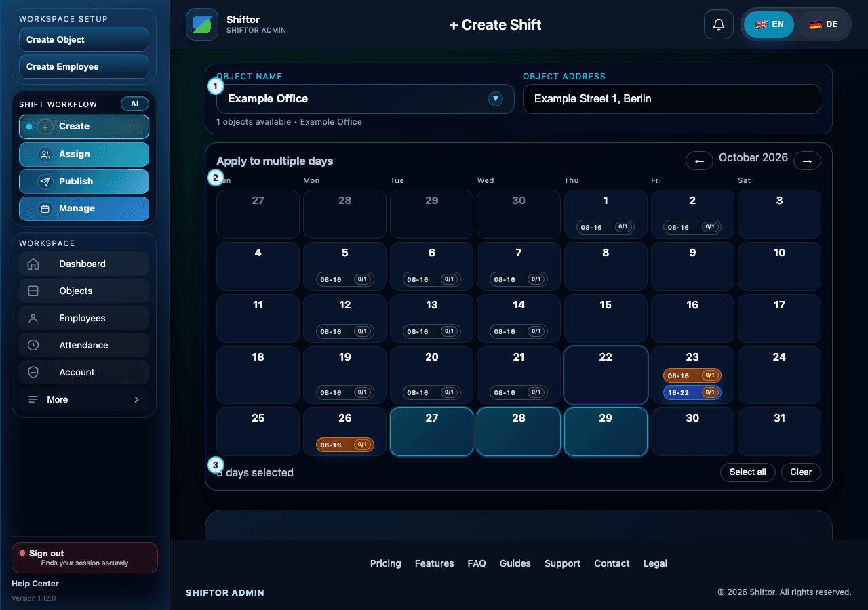
Task: Click the plus icon beside Create
Action: (x=45, y=127)
